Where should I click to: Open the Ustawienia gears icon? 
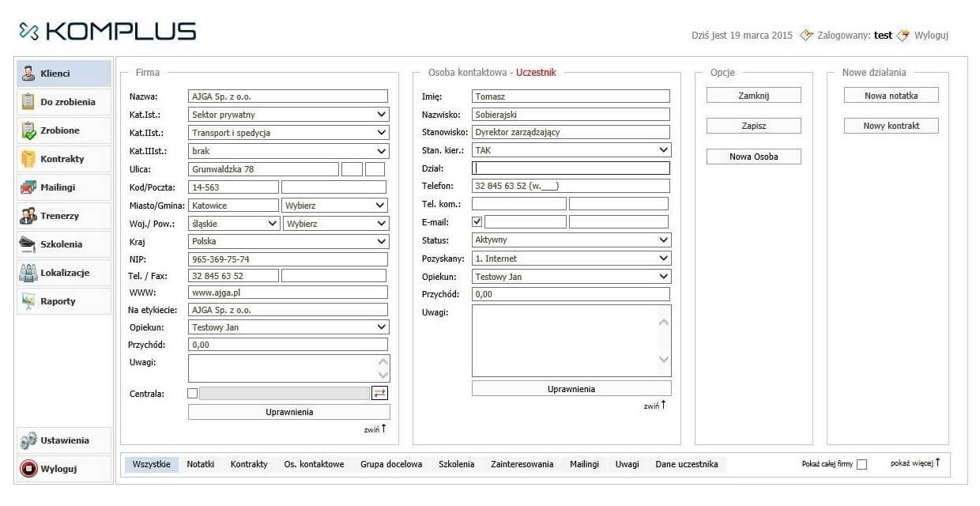pyautogui.click(x=28, y=440)
